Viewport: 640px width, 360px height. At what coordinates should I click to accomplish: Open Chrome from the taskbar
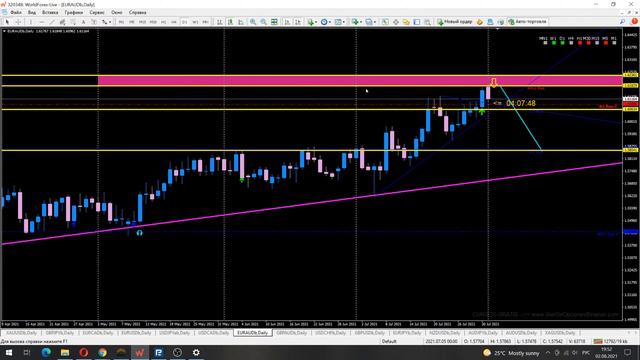[x=102, y=352]
